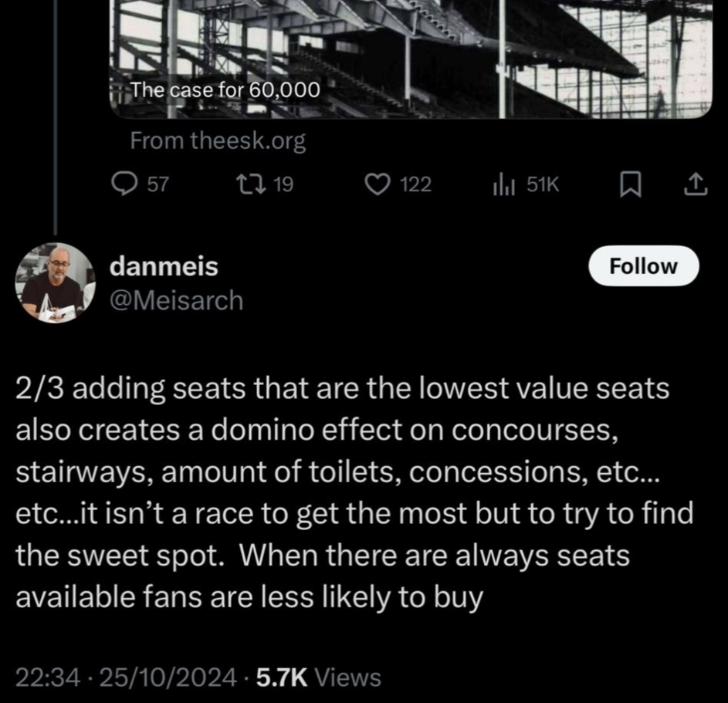Open the From theesk.org source link
This screenshot has width=728, height=703.
pyautogui.click(x=218, y=141)
